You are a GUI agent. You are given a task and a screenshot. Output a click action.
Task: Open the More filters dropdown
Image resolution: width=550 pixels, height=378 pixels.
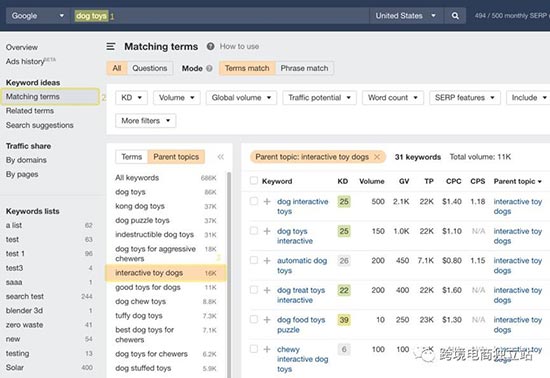pyautogui.click(x=146, y=121)
